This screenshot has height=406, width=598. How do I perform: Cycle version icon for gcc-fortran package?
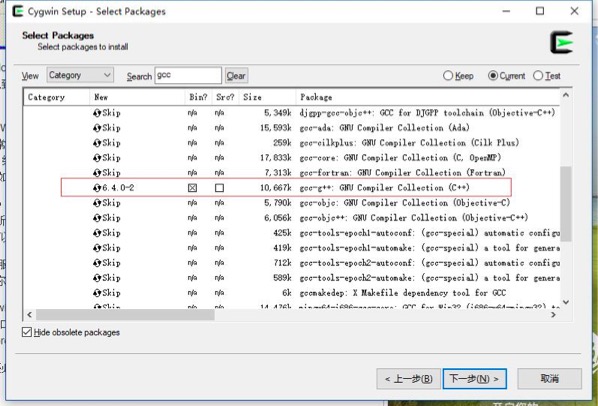pyautogui.click(x=97, y=173)
